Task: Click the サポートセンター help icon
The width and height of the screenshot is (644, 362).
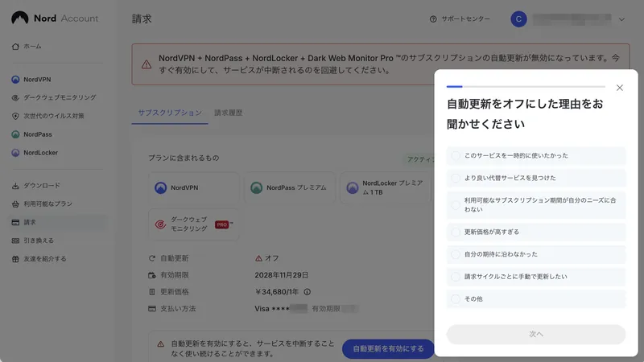Action: [433, 19]
